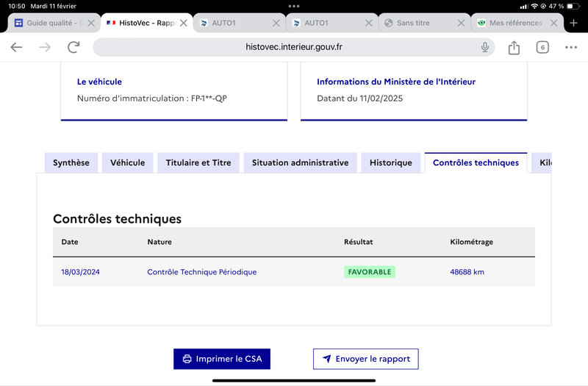Open the Véhicule tab

127,162
